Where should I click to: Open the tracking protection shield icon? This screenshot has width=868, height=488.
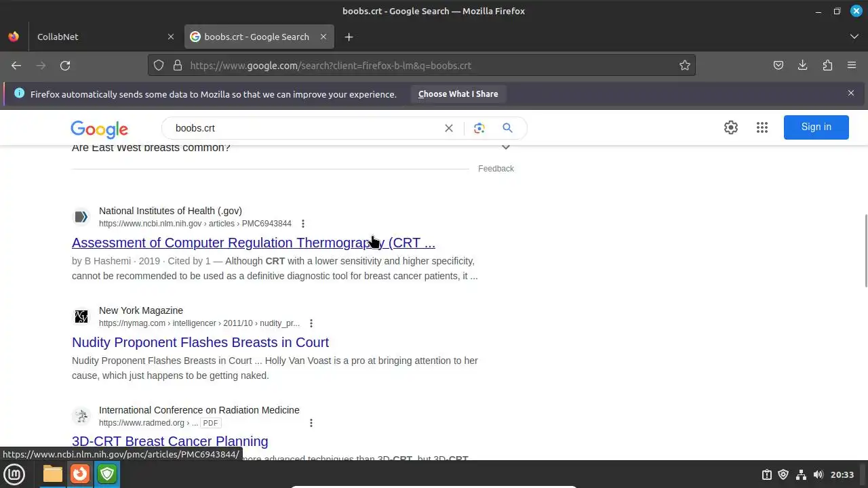tap(159, 65)
